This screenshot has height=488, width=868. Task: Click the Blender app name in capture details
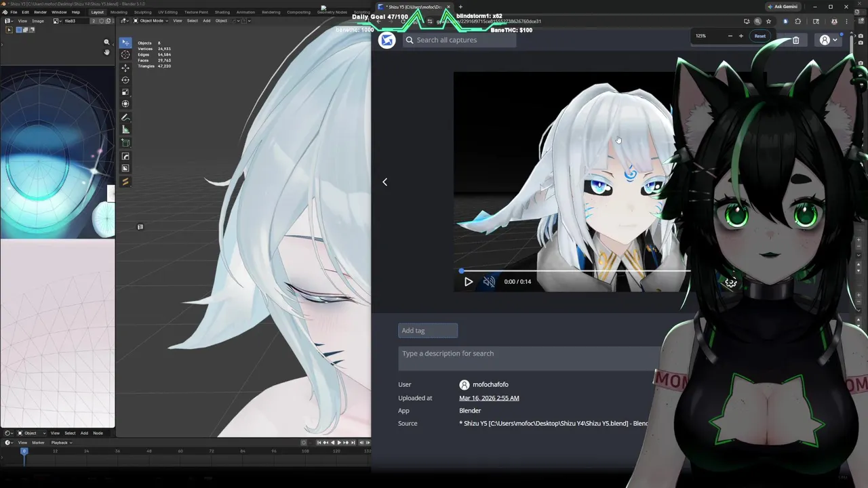(x=470, y=411)
